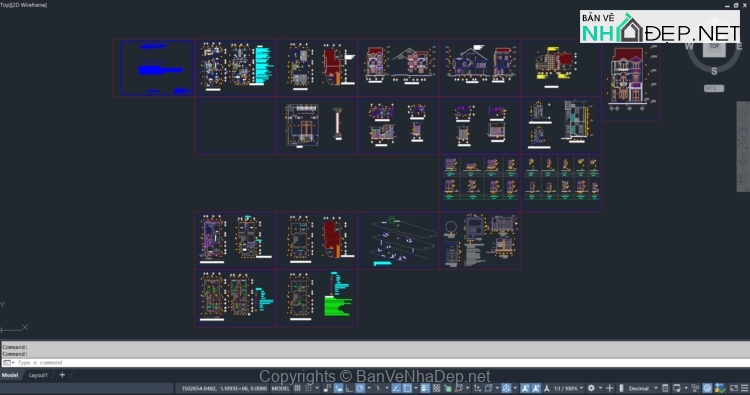Toggle lineweight display icon

pyautogui.click(x=425, y=388)
